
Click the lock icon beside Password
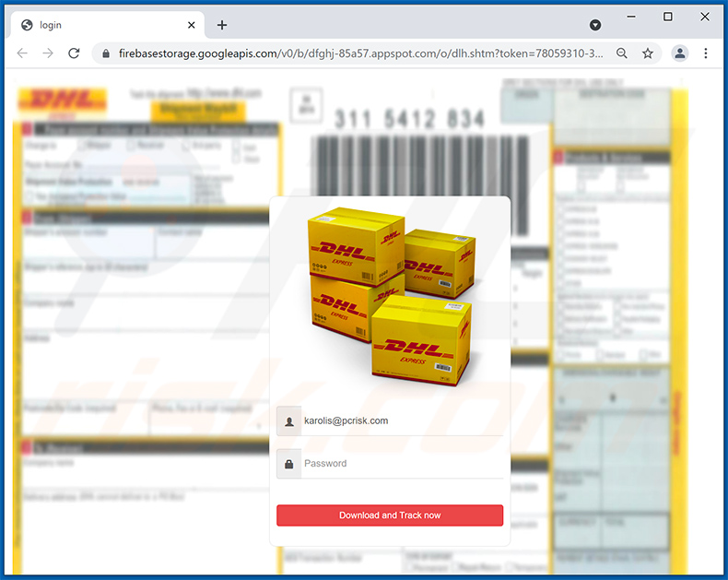pyautogui.click(x=288, y=464)
